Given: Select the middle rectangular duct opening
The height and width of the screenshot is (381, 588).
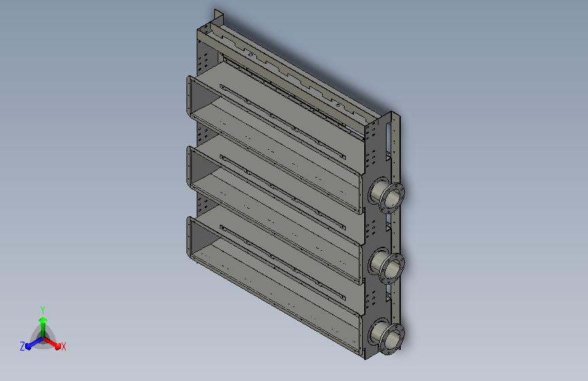Looking at the screenshot, I should [275, 216].
